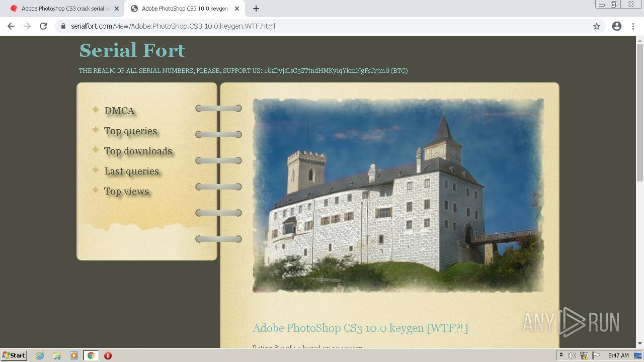Open the DMCA page

[119, 111]
